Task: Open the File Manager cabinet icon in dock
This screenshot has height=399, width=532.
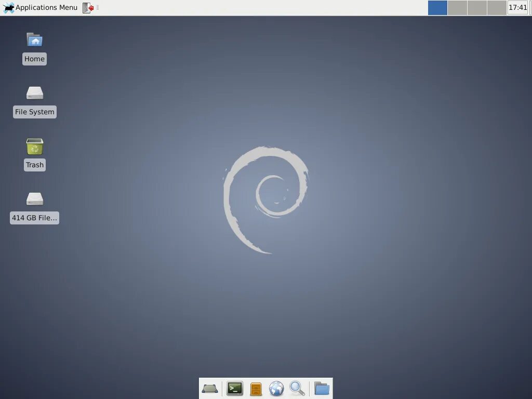Action: [x=256, y=389]
